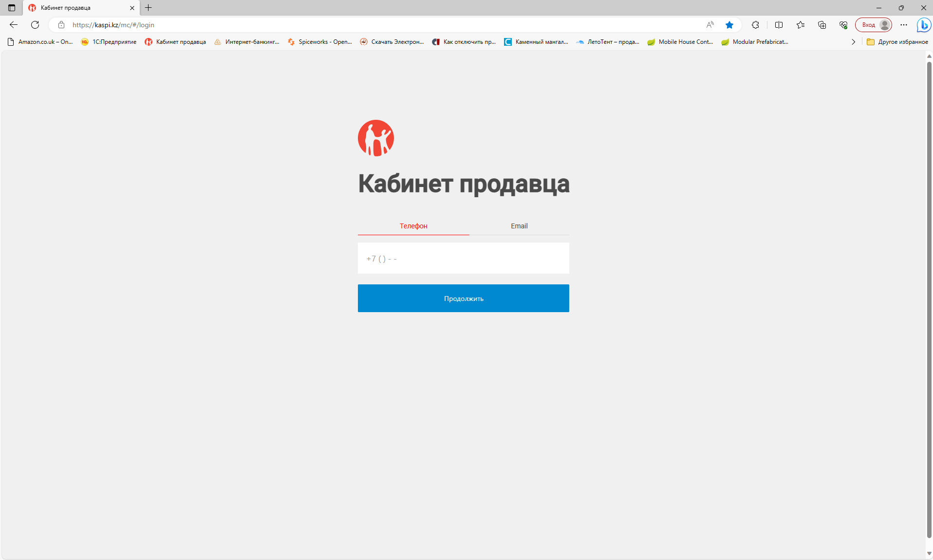The height and width of the screenshot is (560, 933).
Task: Toggle the workspaces tab actions menu
Action: point(11,8)
